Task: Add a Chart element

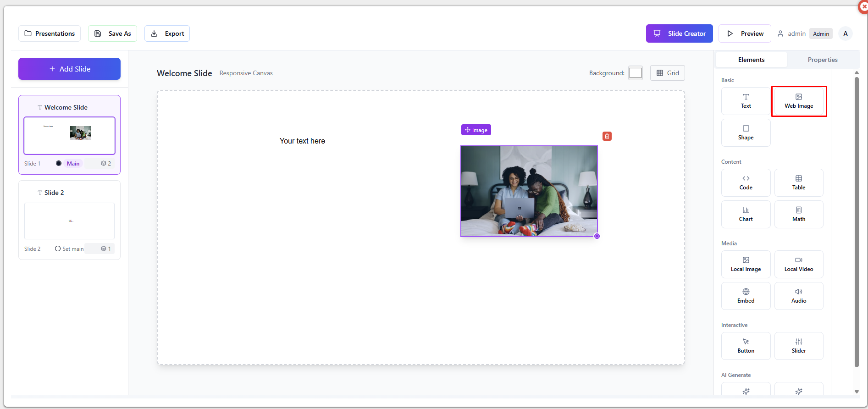Action: [x=746, y=214]
